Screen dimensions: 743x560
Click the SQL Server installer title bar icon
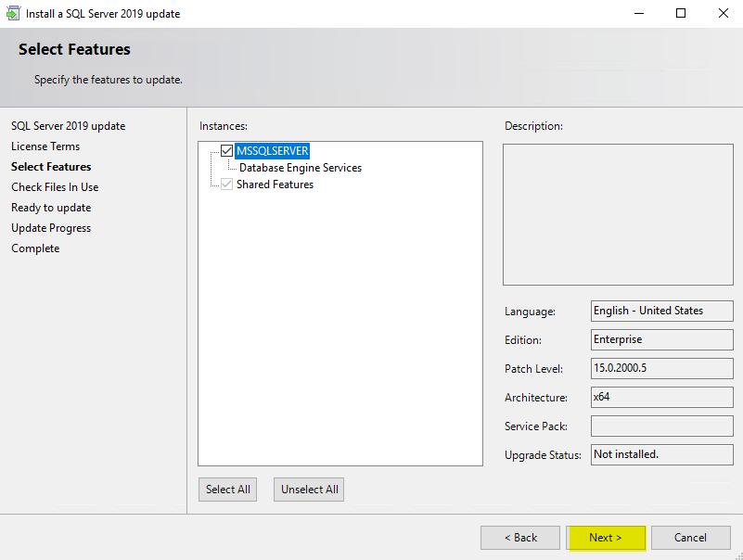click(x=13, y=14)
